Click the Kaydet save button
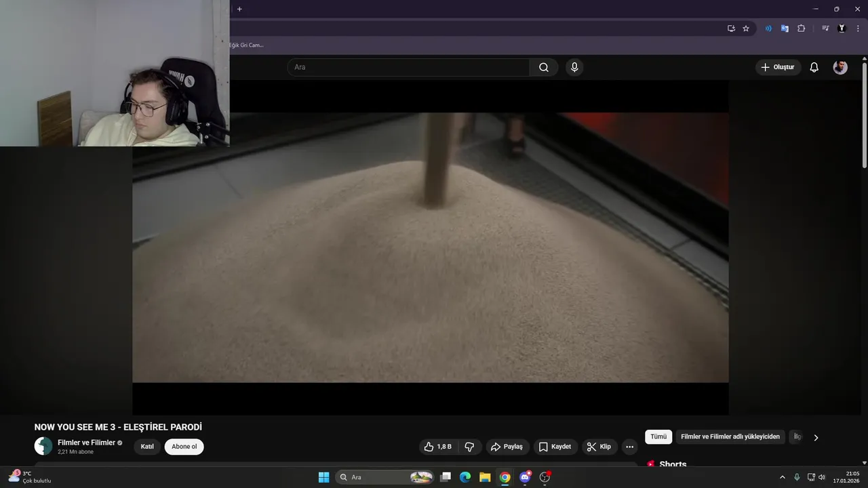Viewport: 868px width, 488px height. coord(555,447)
